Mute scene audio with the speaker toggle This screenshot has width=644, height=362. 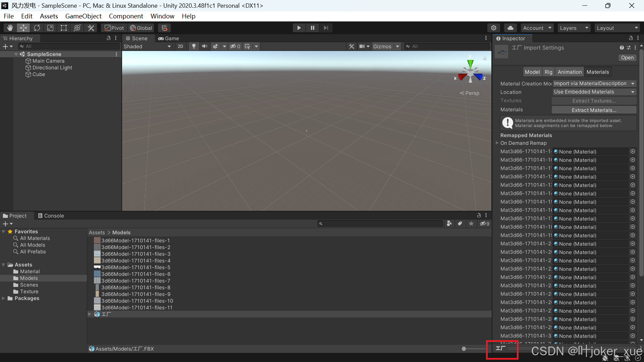[205, 46]
